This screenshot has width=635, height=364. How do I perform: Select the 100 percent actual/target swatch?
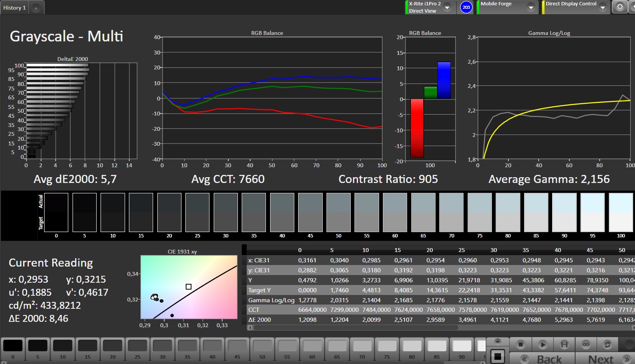(621, 212)
